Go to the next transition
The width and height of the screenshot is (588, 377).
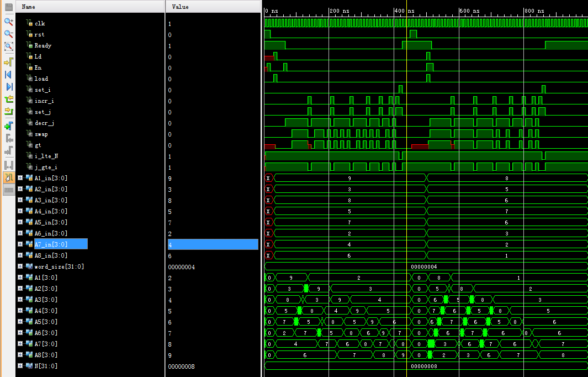8,112
